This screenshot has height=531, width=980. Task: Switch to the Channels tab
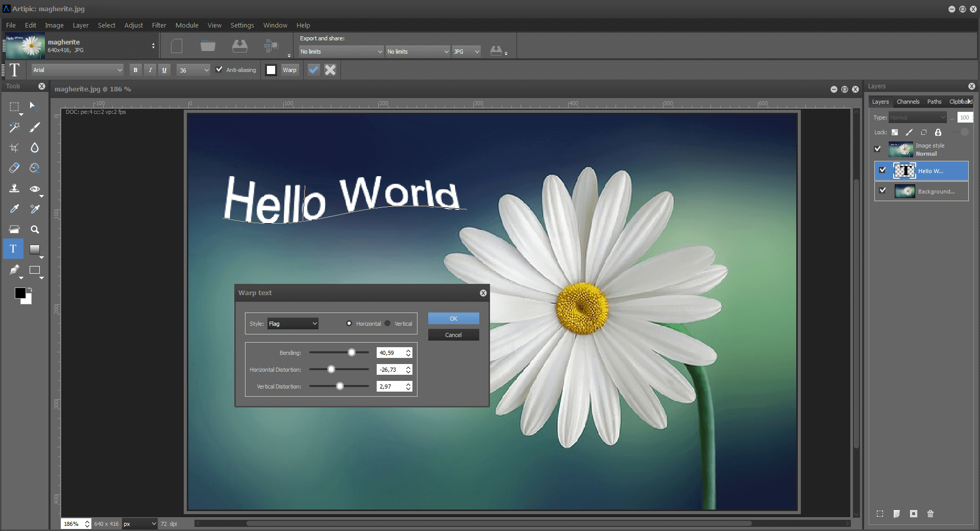tap(908, 102)
